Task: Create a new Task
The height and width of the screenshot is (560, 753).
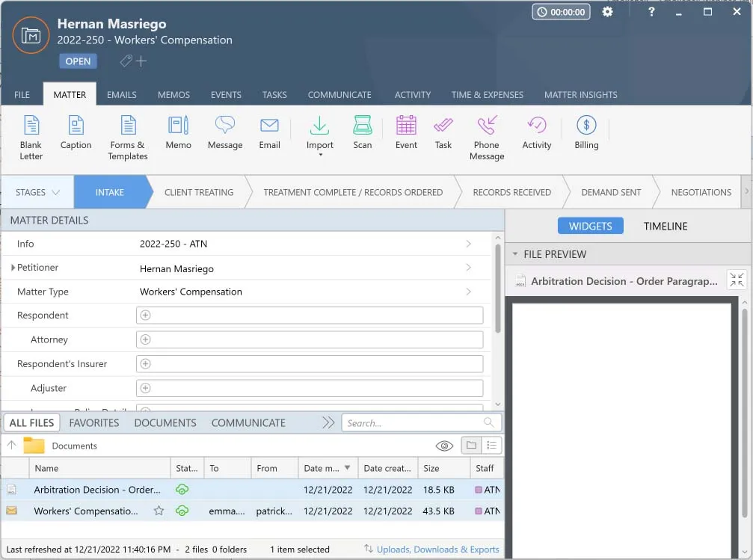Action: 443,132
